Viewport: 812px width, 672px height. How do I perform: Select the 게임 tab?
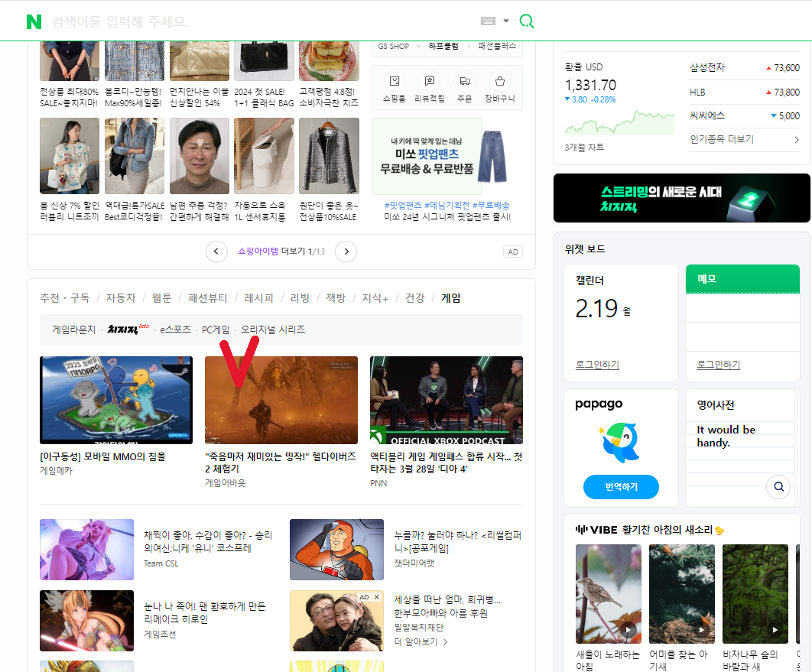tap(451, 298)
